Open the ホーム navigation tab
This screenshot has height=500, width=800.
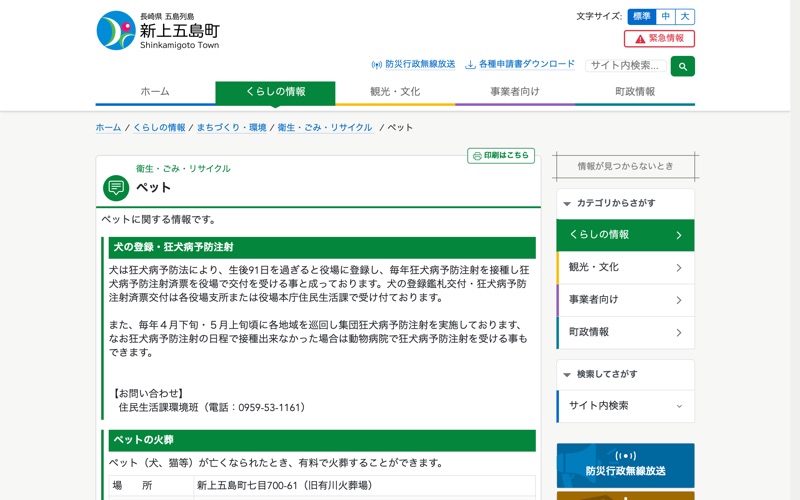pyautogui.click(x=155, y=92)
